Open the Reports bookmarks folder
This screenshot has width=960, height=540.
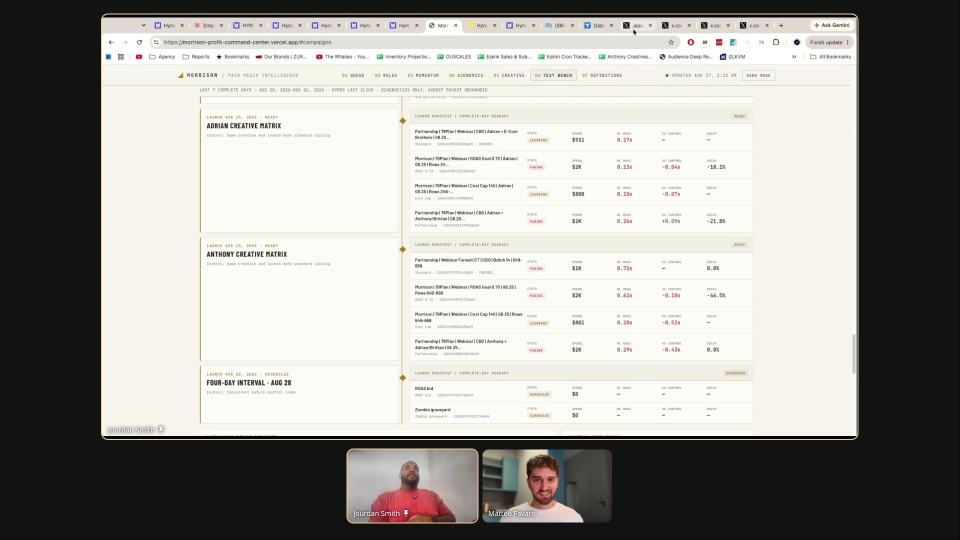196,57
